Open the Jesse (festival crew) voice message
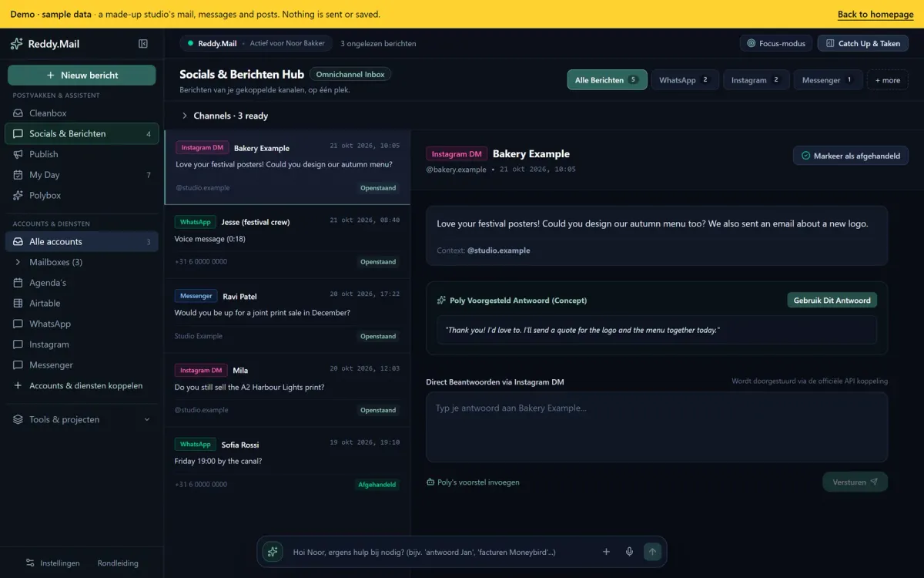924x578 pixels. (x=287, y=242)
